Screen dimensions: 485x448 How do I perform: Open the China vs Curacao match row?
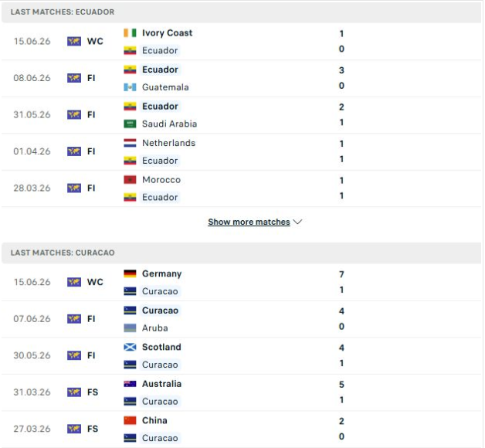[241, 429]
